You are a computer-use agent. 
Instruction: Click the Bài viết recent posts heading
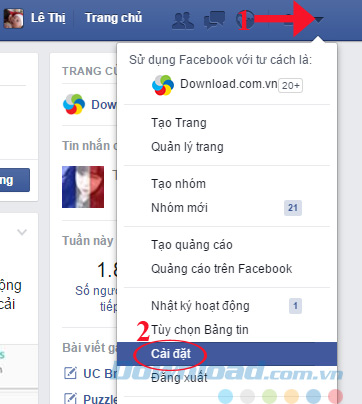pos(89,348)
